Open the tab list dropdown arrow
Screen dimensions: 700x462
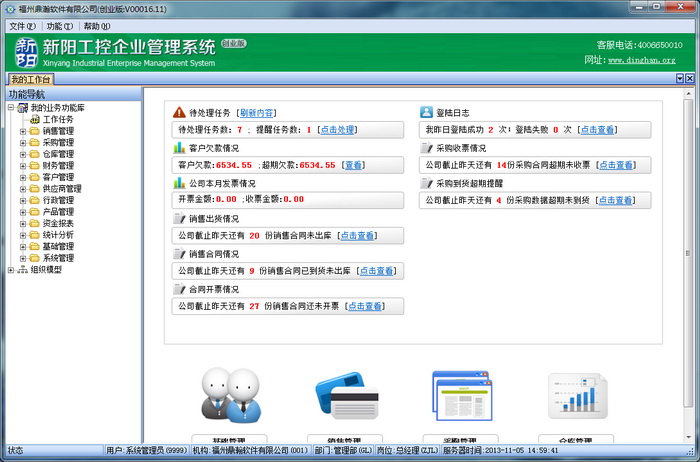click(680, 79)
